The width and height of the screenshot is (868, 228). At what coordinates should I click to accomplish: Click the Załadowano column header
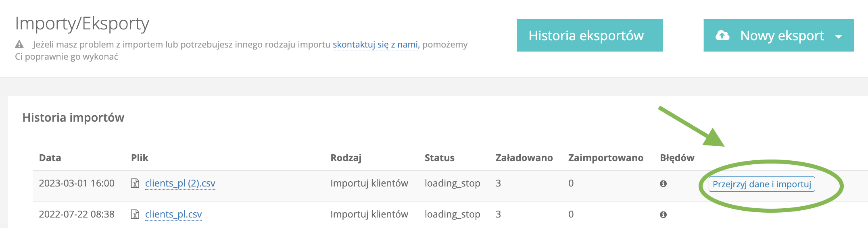(524, 158)
